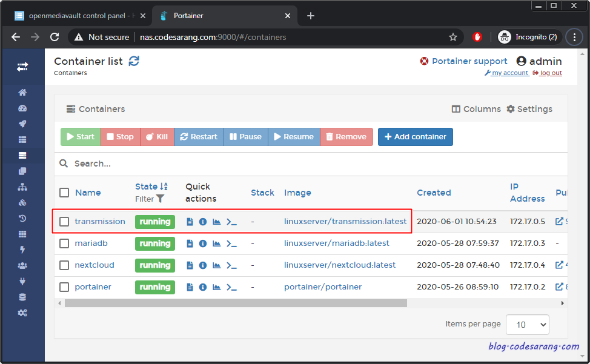
Task: Open stats chart icon for portainer container
Action: tap(216, 287)
